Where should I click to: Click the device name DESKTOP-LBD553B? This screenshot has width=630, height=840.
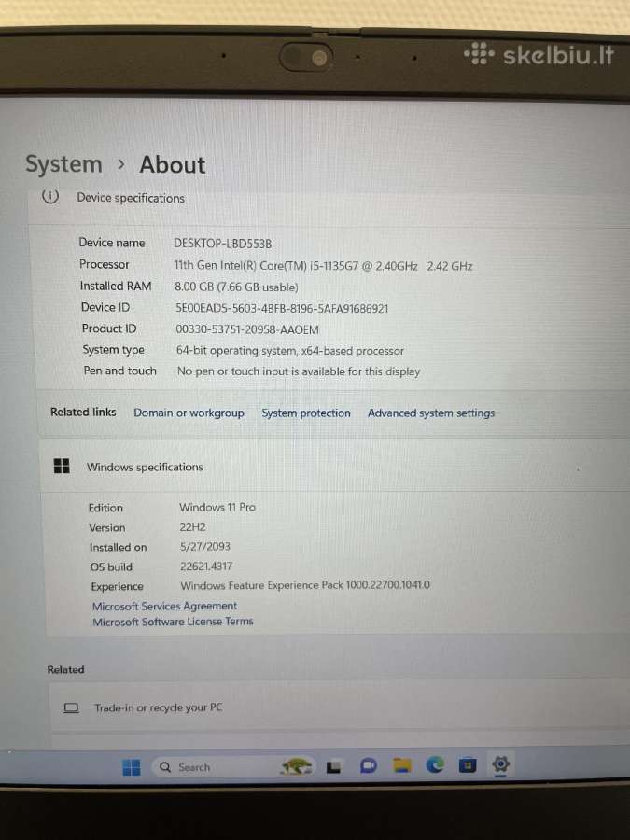(222, 244)
